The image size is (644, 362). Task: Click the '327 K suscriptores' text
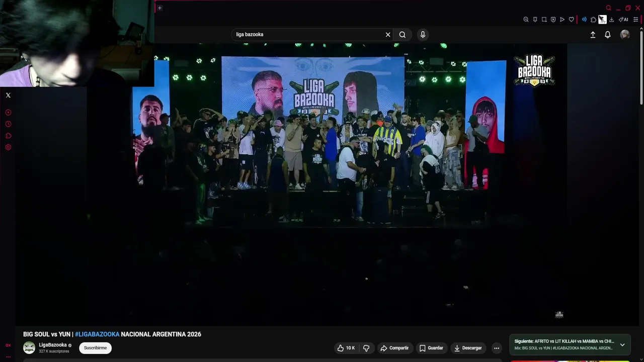pyautogui.click(x=54, y=351)
